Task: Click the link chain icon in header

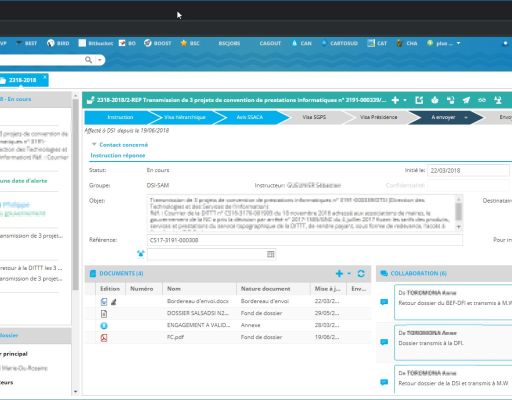Action: pyautogui.click(x=482, y=100)
